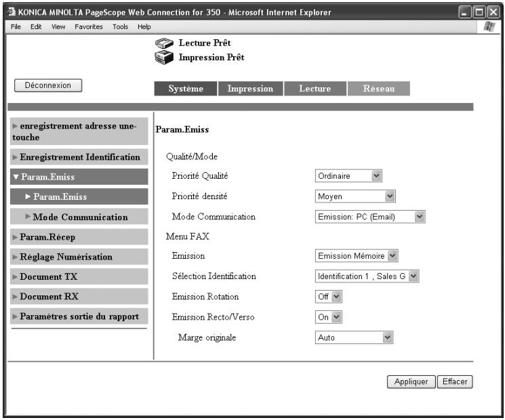Open Paramétres sortie du rapport sidebar item
The width and height of the screenshot is (505, 420).
coord(79,316)
